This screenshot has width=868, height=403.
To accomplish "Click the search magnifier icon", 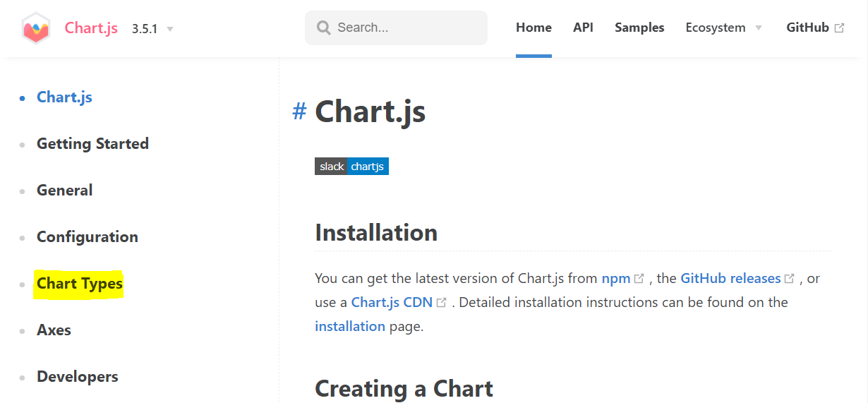I will (324, 28).
